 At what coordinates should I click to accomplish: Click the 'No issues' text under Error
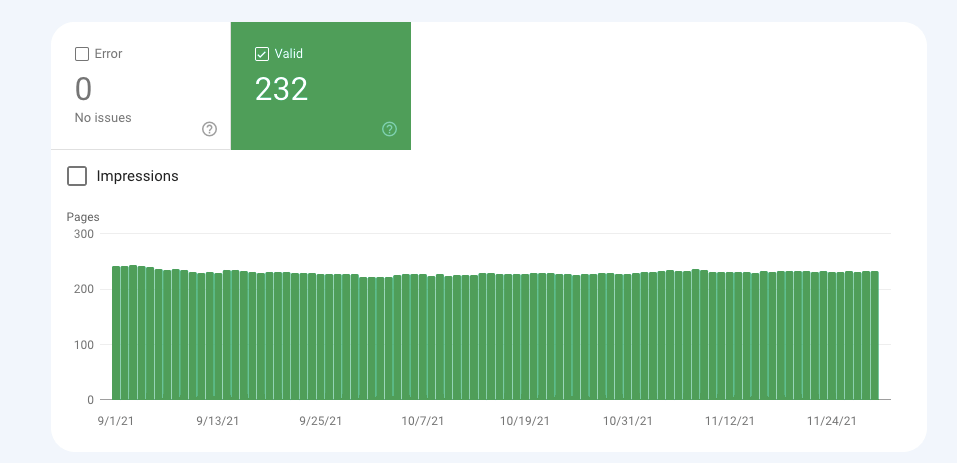point(103,118)
